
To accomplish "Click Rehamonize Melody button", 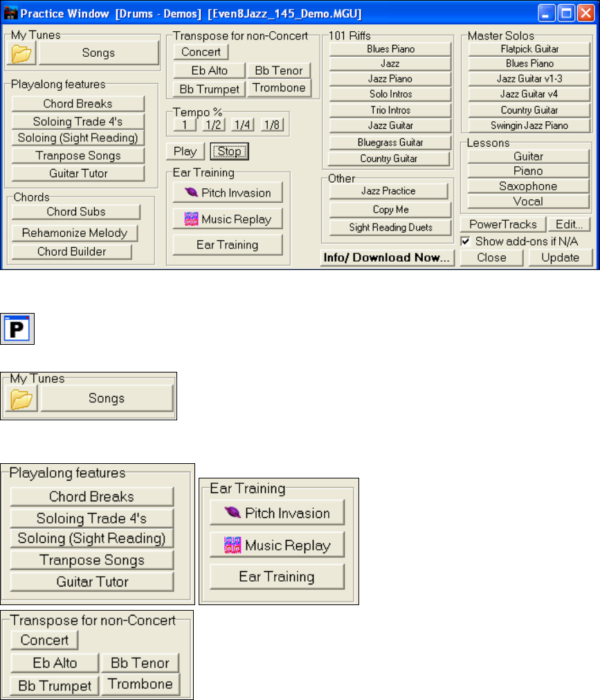I will coord(75,233).
